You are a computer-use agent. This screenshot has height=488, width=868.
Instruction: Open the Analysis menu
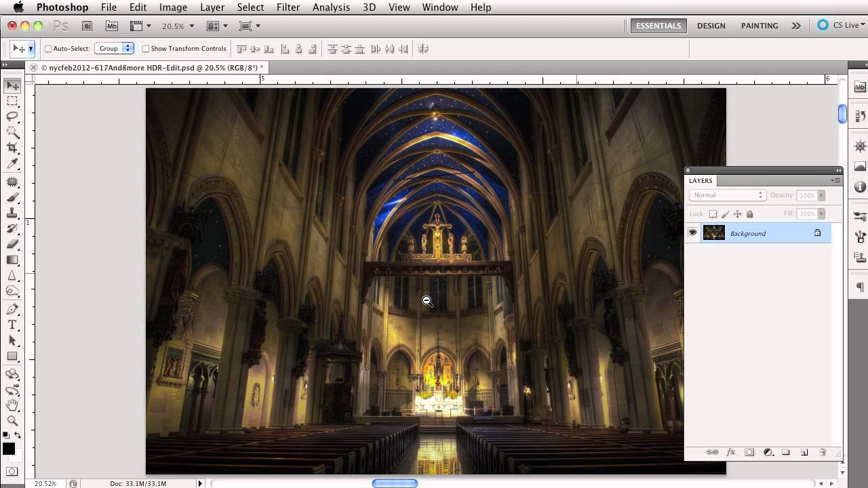point(331,7)
